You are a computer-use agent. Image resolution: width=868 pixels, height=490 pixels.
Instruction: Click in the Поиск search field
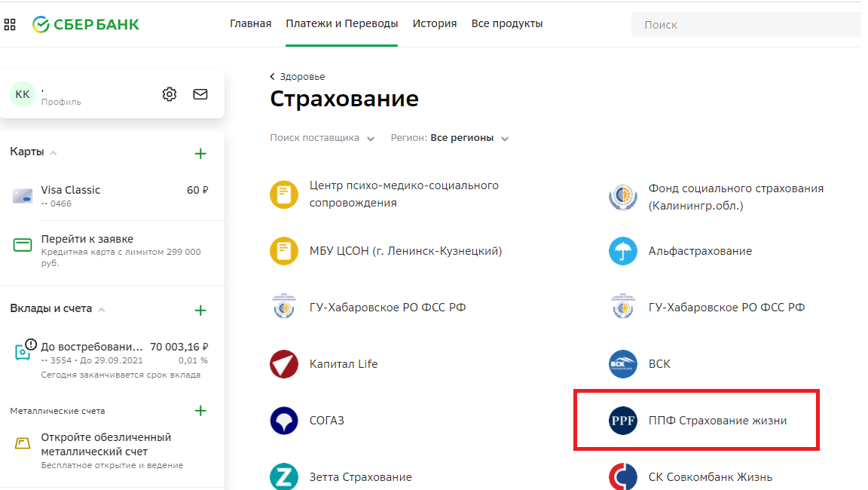click(746, 24)
